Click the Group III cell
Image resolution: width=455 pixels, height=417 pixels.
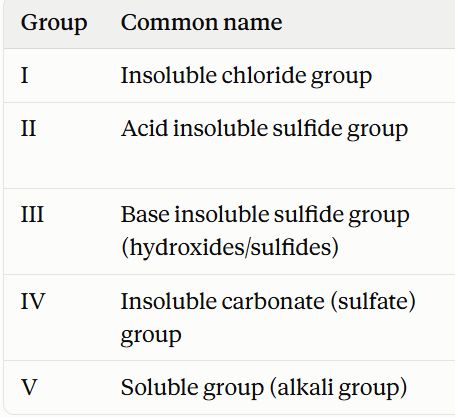[x=32, y=214]
